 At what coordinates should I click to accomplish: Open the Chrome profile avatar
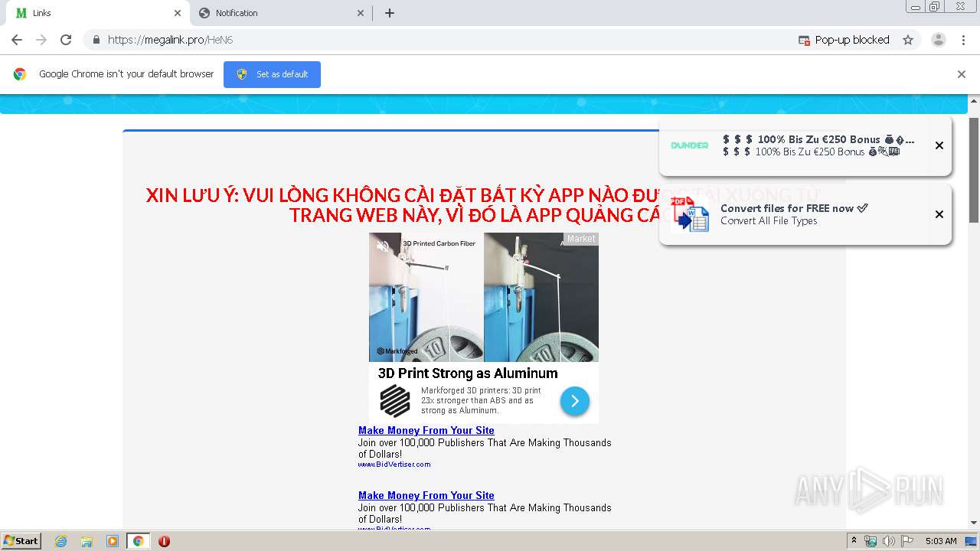939,40
